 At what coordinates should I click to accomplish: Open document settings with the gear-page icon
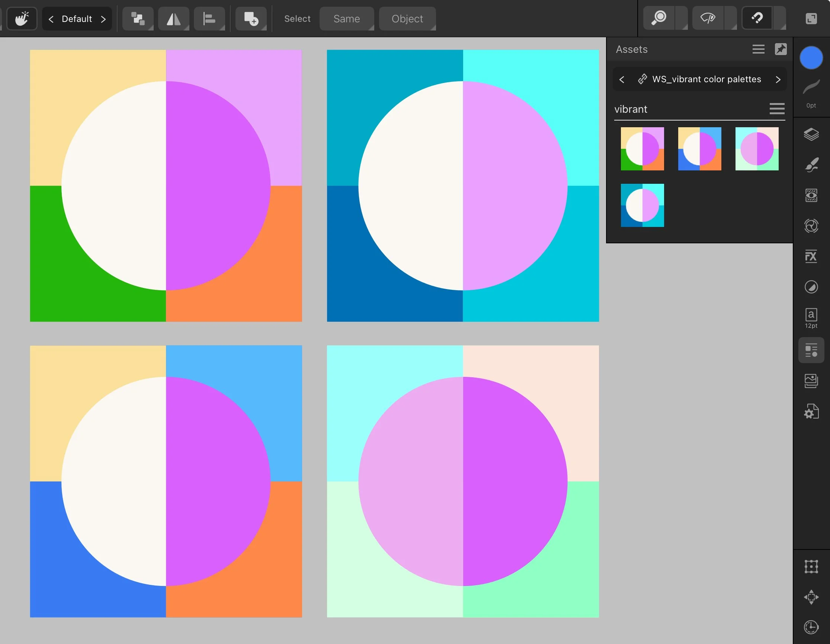click(811, 411)
